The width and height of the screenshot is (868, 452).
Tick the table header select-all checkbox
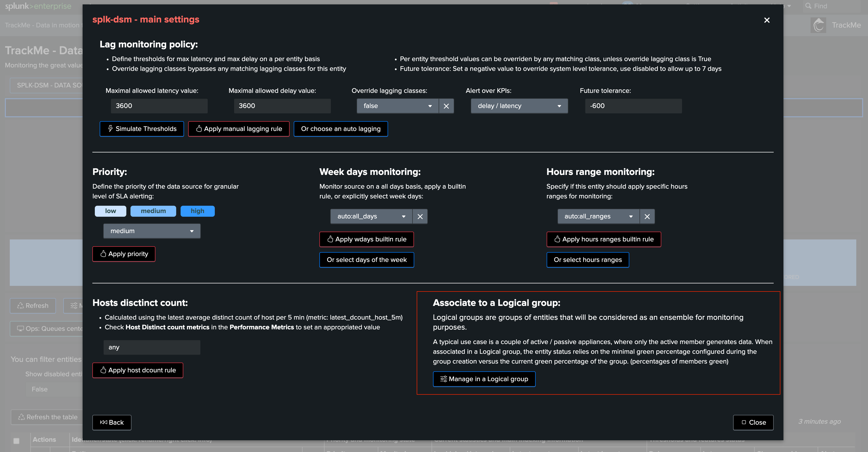pyautogui.click(x=16, y=441)
